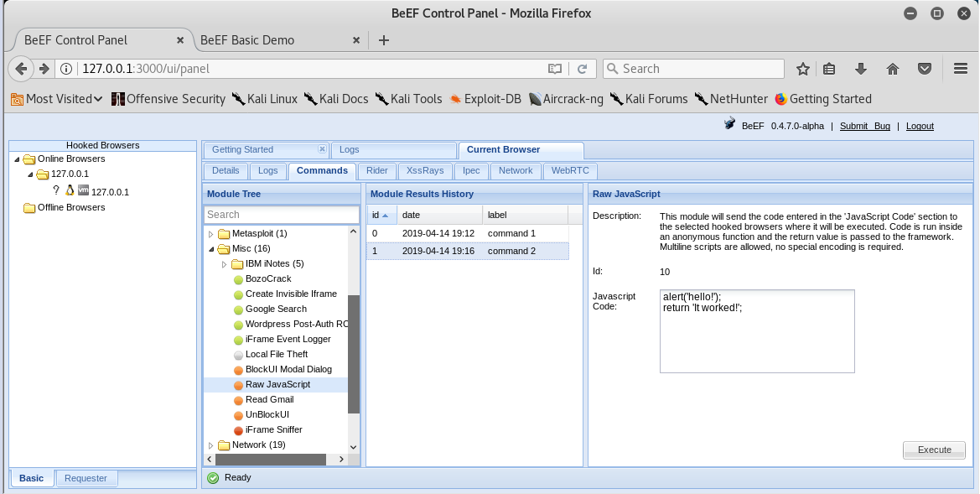980x494 pixels.
Task: Show bookmarks list icon in toolbar
Action: 829,69
